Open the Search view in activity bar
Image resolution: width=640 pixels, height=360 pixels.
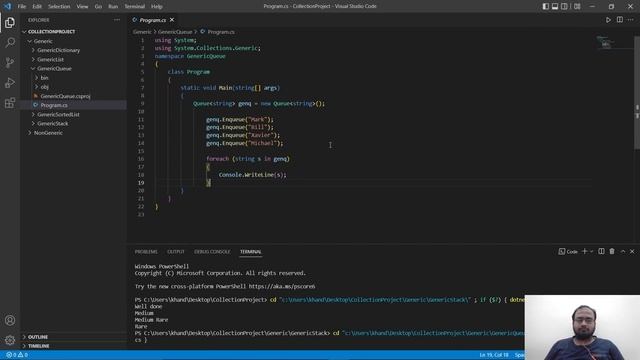[x=10, y=42]
